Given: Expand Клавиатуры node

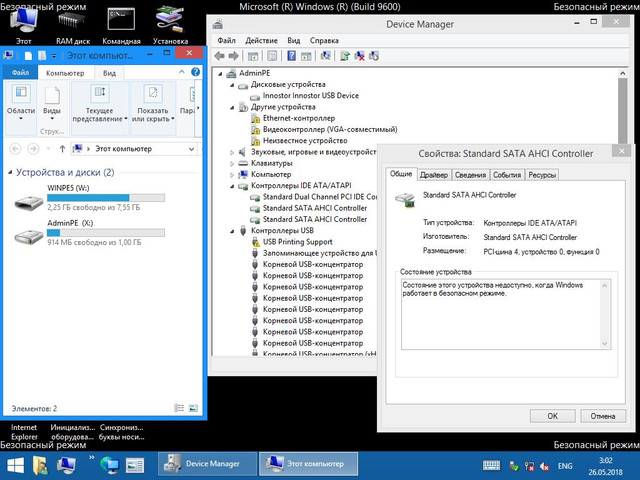Looking at the screenshot, I should point(232,164).
